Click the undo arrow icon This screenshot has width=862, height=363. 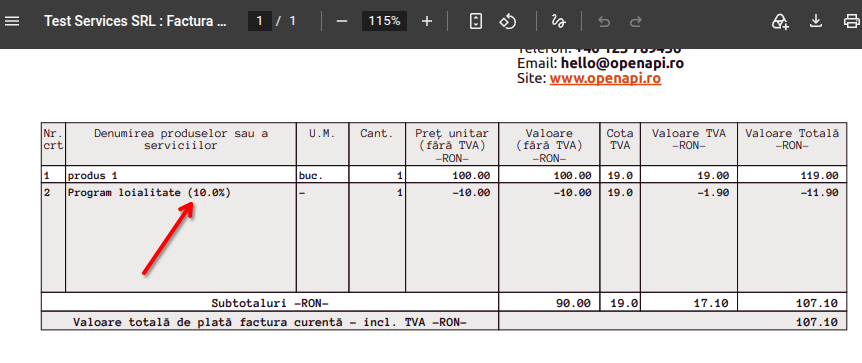pos(604,21)
